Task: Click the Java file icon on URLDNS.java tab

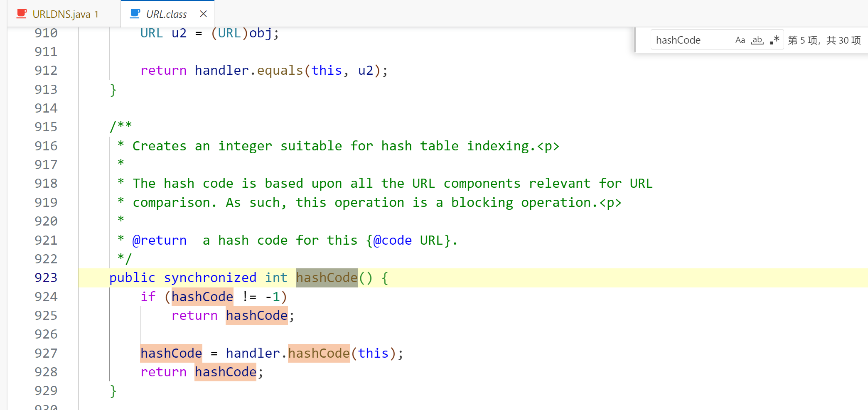Action: point(22,14)
